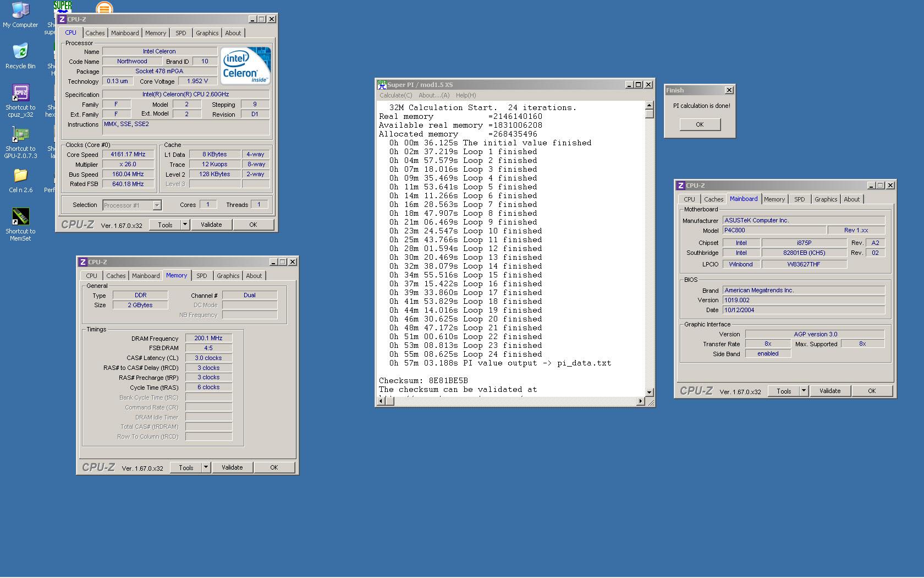Select the Memory tab in the Mainboard tab window
924x578 pixels.
(x=774, y=199)
